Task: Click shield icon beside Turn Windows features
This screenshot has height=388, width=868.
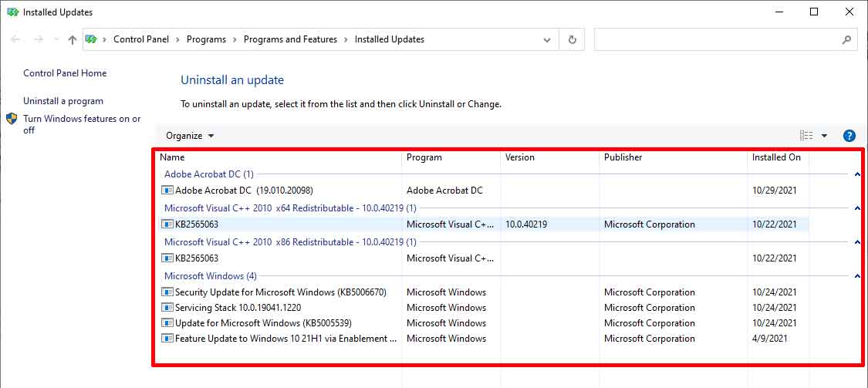Action: tap(12, 119)
